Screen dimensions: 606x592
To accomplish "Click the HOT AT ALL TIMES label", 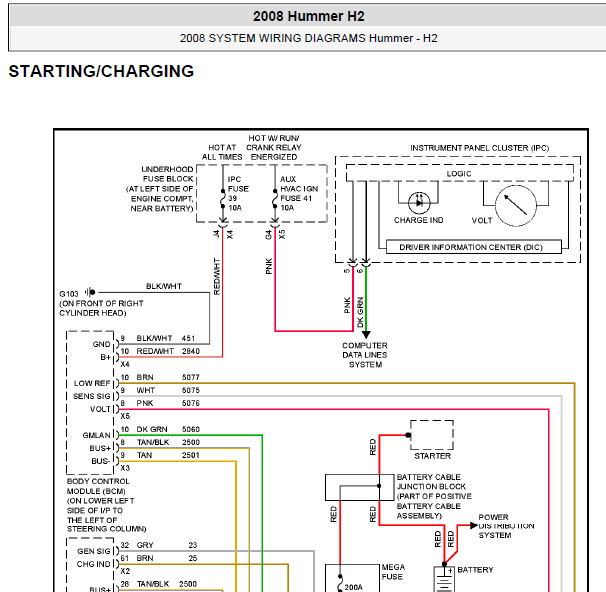I will 222,152.
